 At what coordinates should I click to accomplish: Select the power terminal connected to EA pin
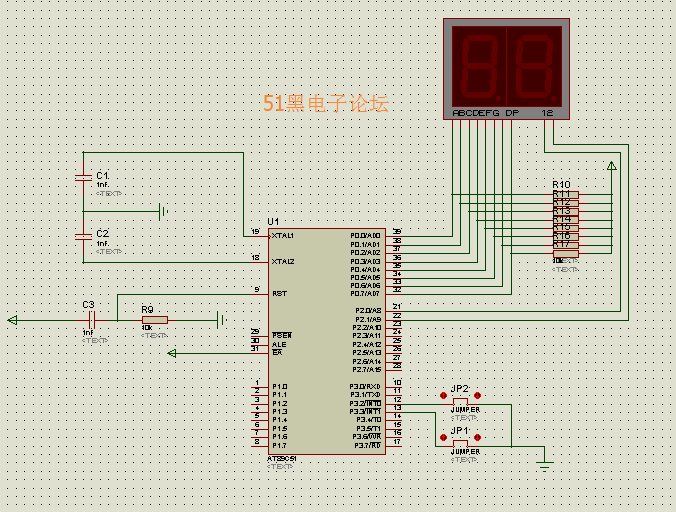(x=172, y=353)
